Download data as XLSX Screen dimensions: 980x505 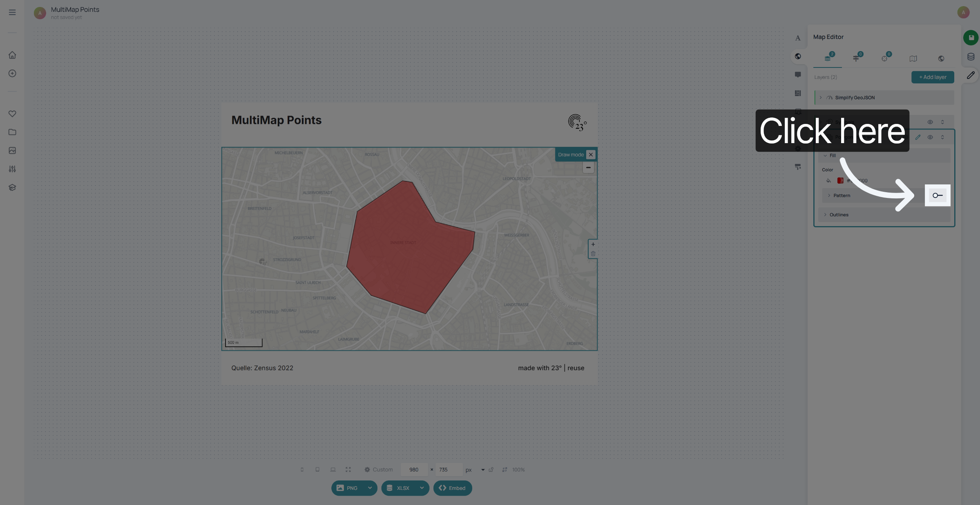click(399, 488)
